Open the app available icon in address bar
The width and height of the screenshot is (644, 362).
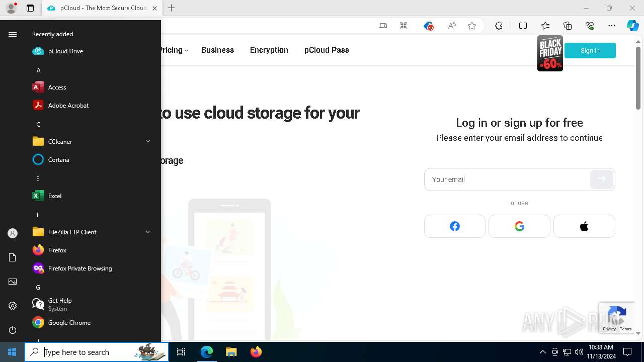(404, 26)
